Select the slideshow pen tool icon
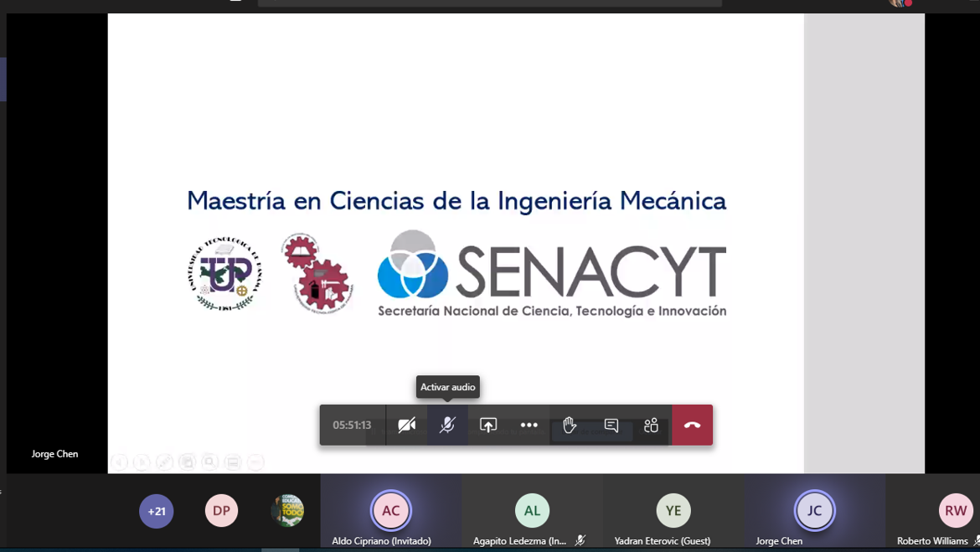Screen dimensions: 980x552 tap(164, 462)
